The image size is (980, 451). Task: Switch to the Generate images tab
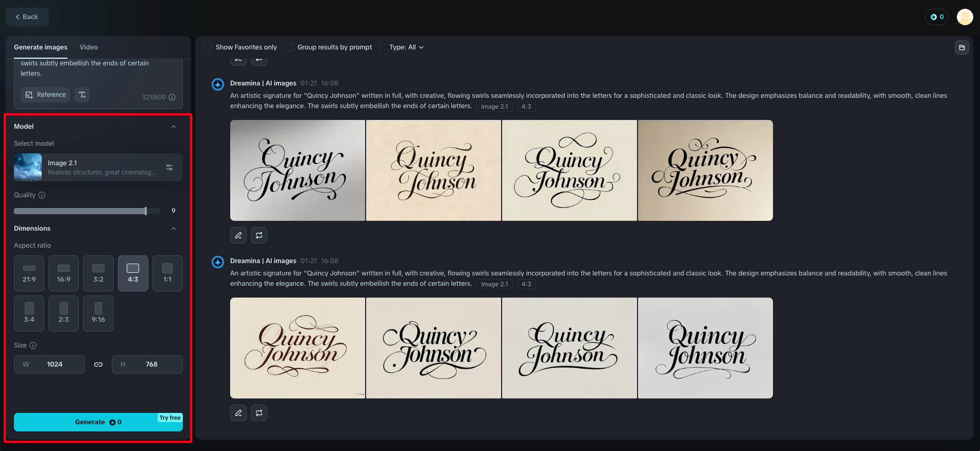pyautogui.click(x=41, y=47)
